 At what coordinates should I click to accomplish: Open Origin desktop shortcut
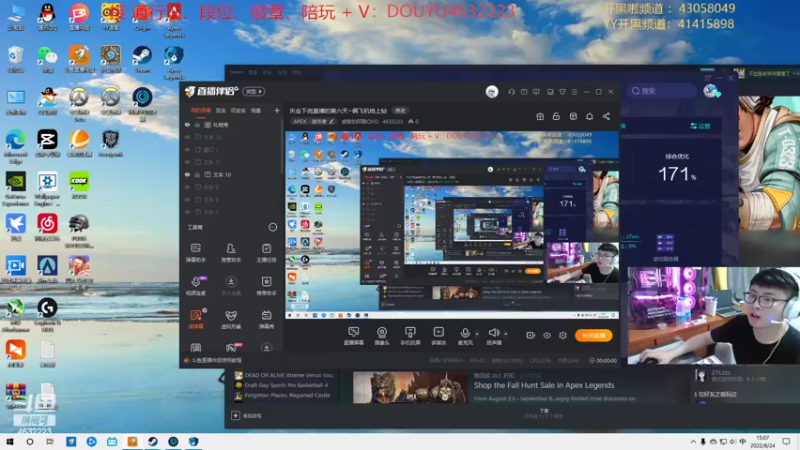click(x=142, y=17)
